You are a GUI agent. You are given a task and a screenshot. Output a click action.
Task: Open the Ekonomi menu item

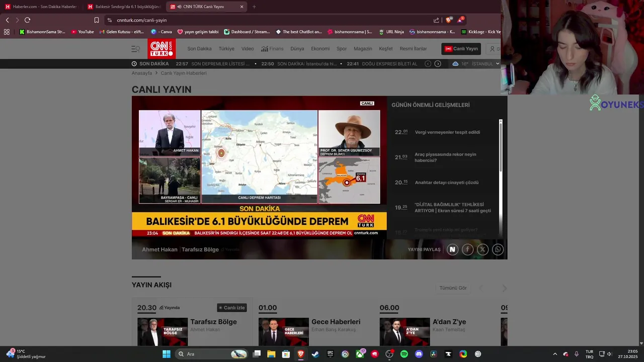320,49
